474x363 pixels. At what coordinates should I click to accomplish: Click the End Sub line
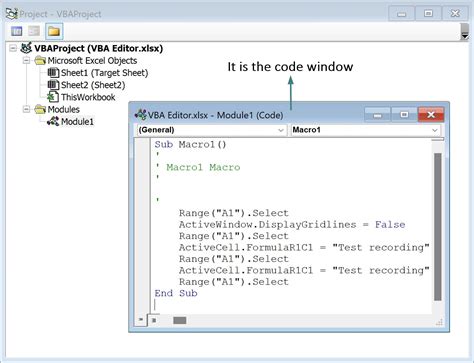pos(176,293)
